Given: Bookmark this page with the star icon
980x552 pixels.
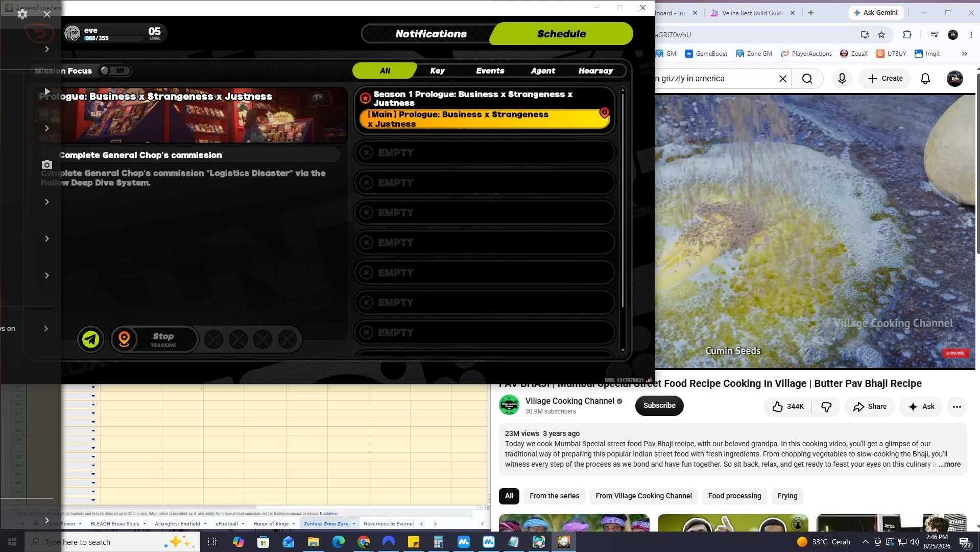Looking at the screenshot, I should [881, 35].
